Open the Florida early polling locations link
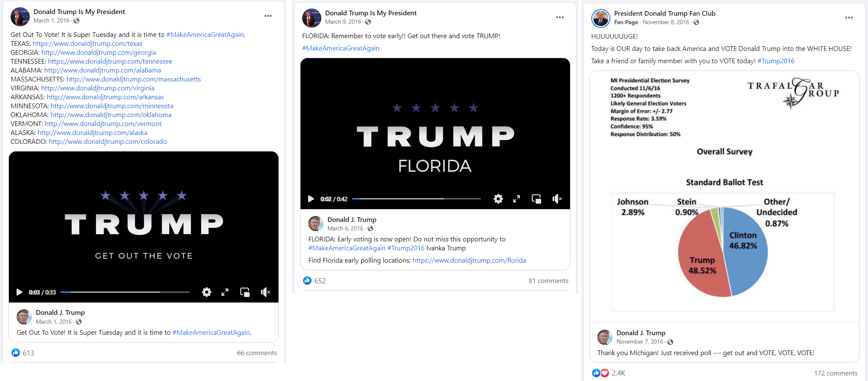Image resolution: width=868 pixels, height=381 pixels. click(x=469, y=261)
